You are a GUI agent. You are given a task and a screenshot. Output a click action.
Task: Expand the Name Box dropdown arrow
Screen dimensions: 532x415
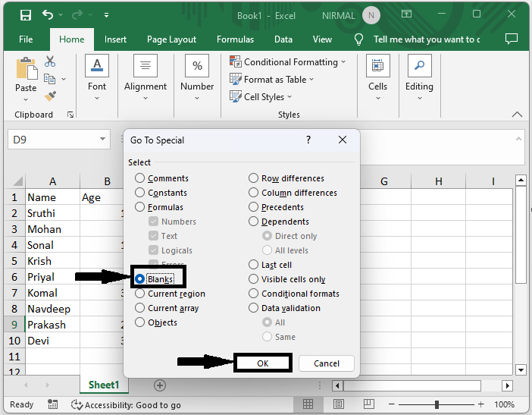[x=103, y=140]
